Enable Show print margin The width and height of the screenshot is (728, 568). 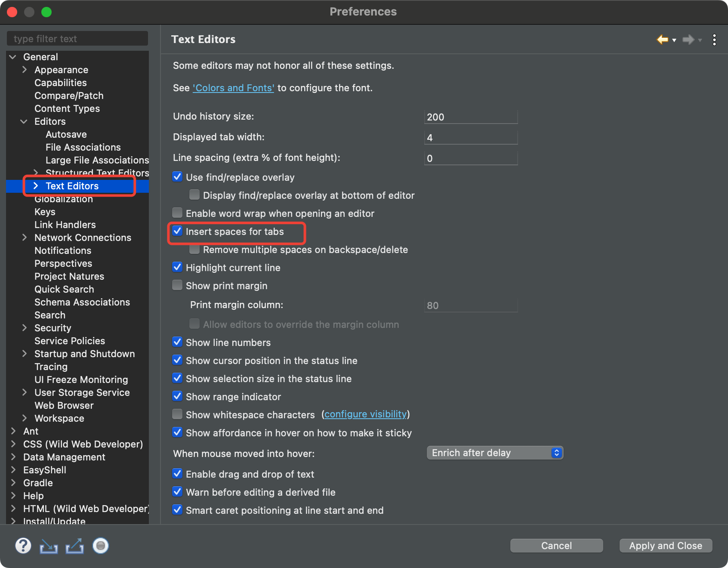coord(177,285)
